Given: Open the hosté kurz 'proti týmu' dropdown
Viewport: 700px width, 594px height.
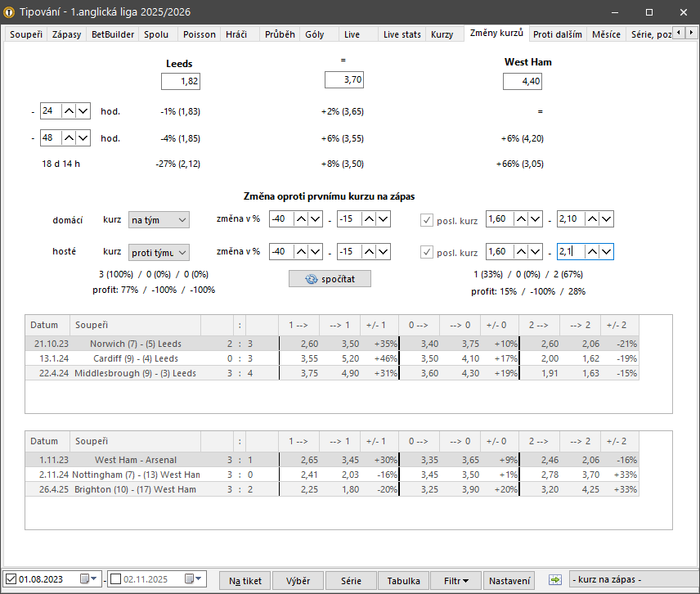Looking at the screenshot, I should point(159,252).
